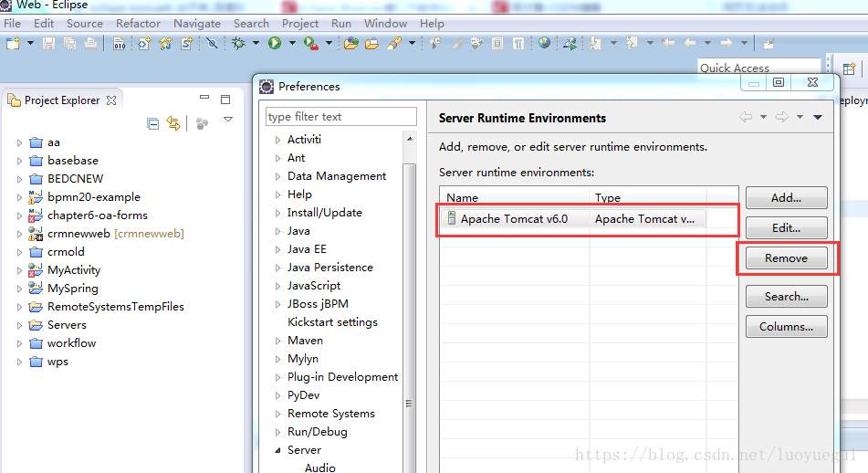Image resolution: width=868 pixels, height=473 pixels.
Task: Click the Name column header
Action: coord(515,198)
